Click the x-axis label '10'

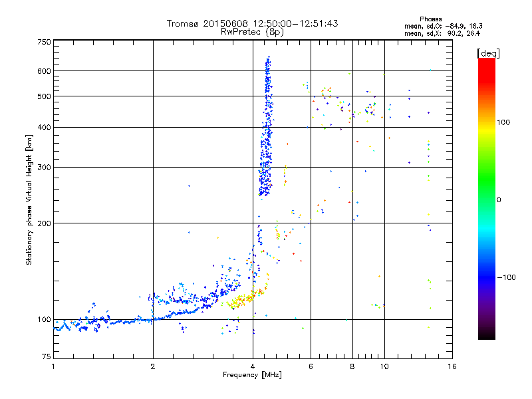pos(384,366)
